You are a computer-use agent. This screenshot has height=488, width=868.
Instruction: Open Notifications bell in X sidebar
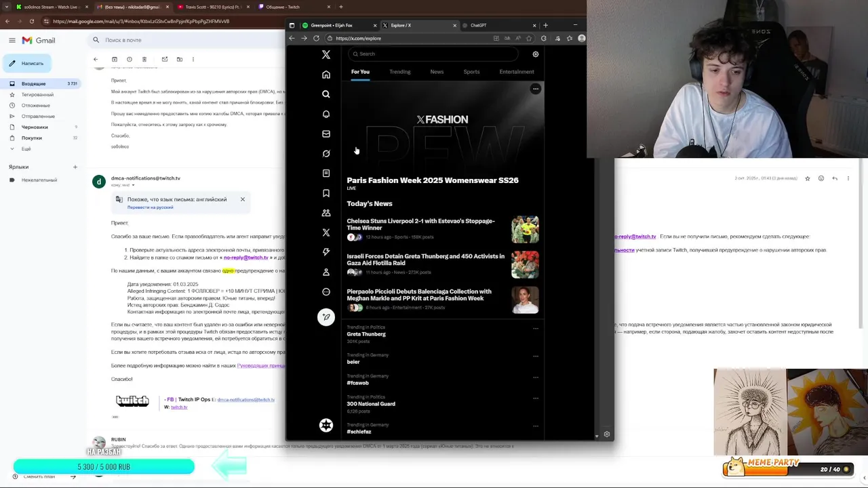[x=326, y=114]
